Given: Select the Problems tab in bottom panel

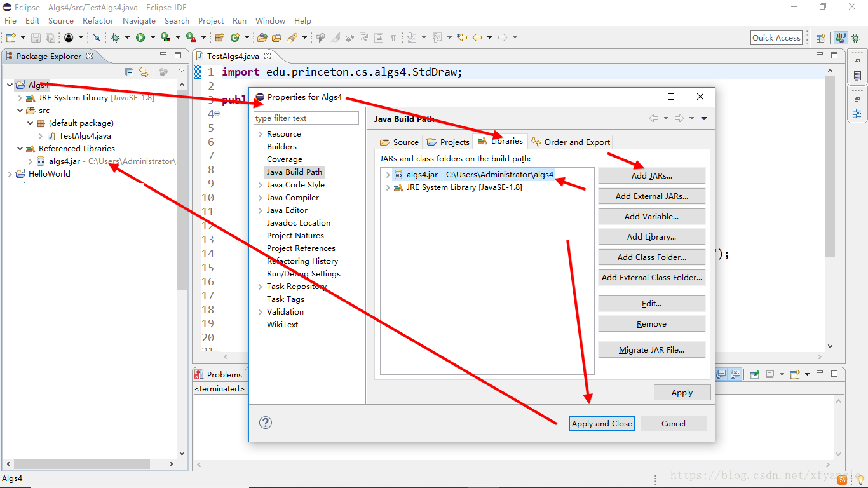Looking at the screenshot, I should click(219, 374).
